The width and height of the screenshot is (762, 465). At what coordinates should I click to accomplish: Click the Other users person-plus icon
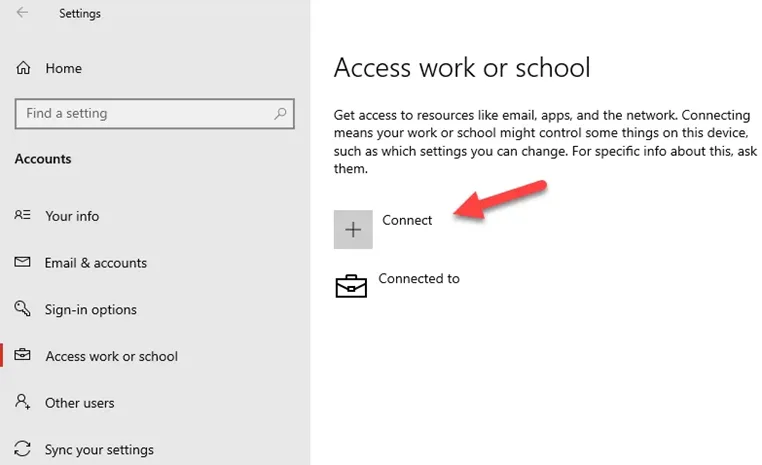pyautogui.click(x=22, y=402)
